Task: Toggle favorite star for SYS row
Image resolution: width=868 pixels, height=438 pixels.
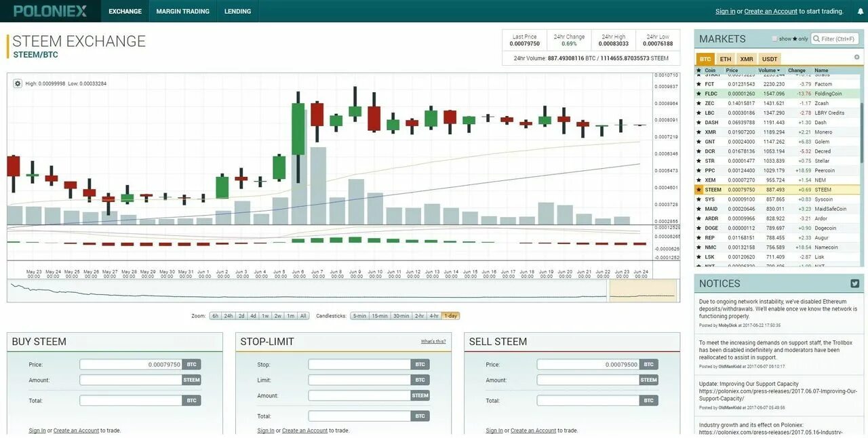Action: (x=699, y=199)
